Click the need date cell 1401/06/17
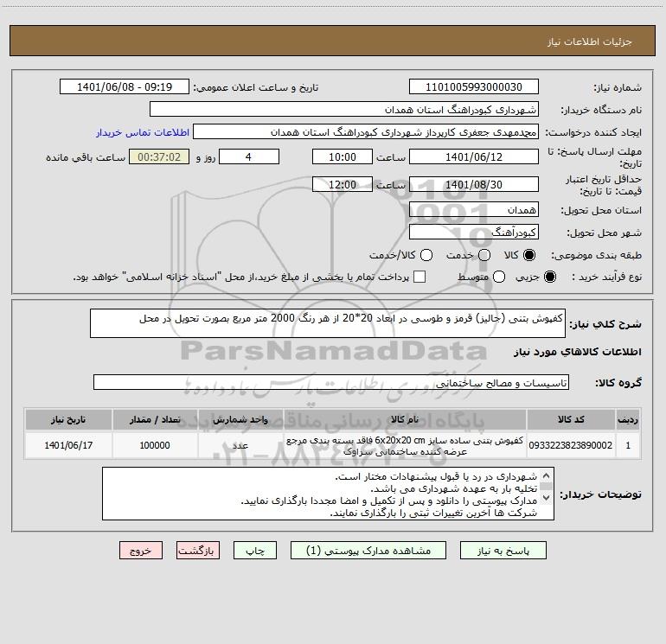 (x=68, y=445)
